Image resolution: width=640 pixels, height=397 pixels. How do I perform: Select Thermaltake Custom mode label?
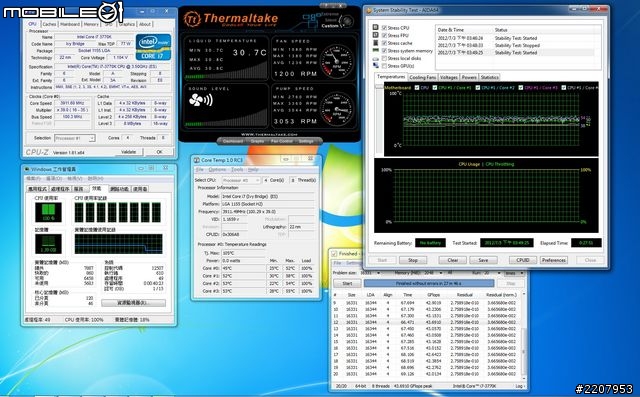click(330, 26)
